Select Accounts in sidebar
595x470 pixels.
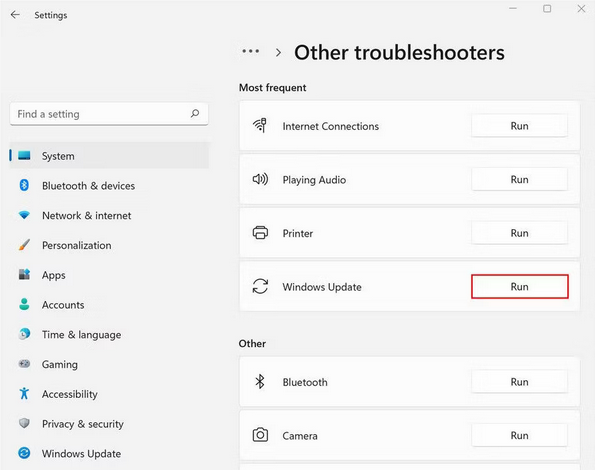pyautogui.click(x=109, y=305)
